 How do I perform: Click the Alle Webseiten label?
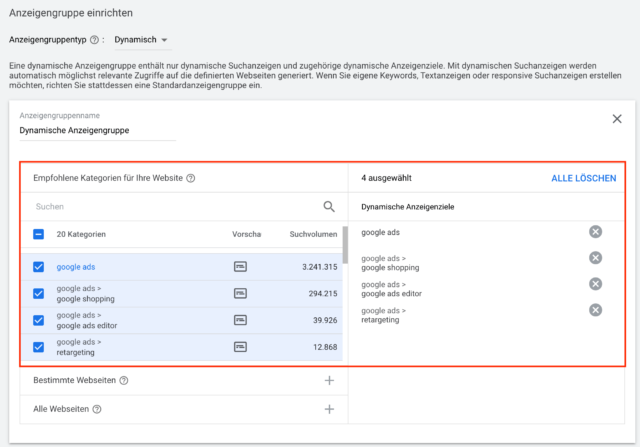click(61, 409)
